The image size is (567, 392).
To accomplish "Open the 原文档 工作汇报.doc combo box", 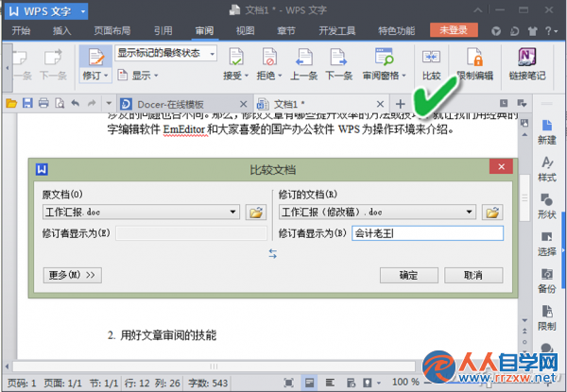I will [141, 213].
